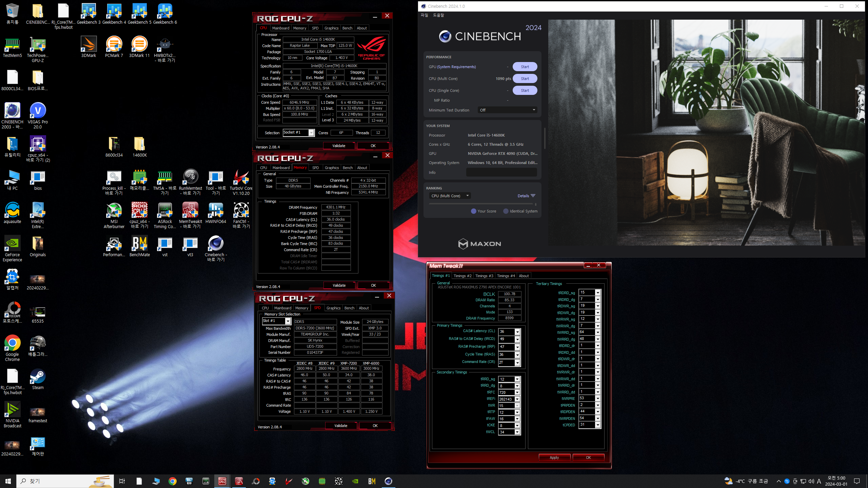868x488 pixels.
Task: Click Apply in MemTweakIt
Action: [554, 457]
